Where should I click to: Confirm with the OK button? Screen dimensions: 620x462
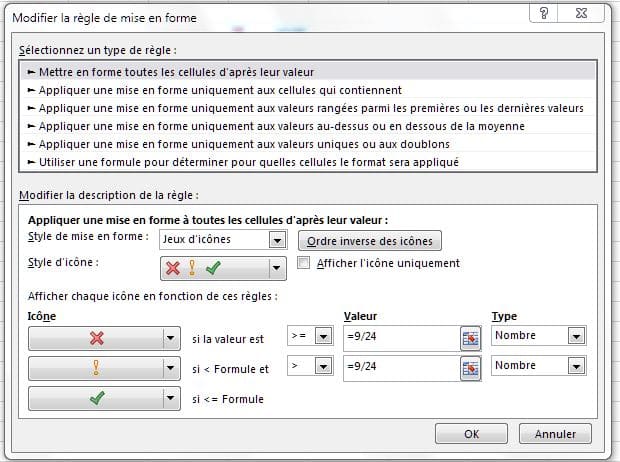(471, 434)
